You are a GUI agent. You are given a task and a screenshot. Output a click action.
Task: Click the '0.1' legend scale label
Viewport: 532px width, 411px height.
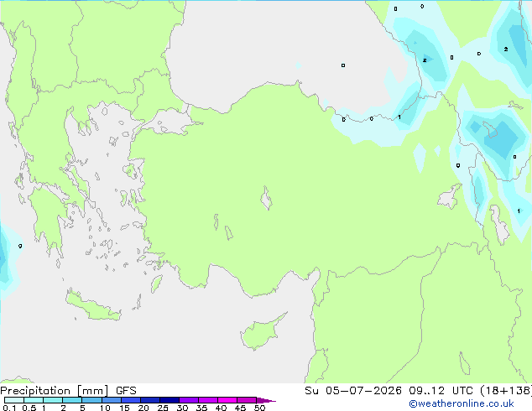pos(9,408)
